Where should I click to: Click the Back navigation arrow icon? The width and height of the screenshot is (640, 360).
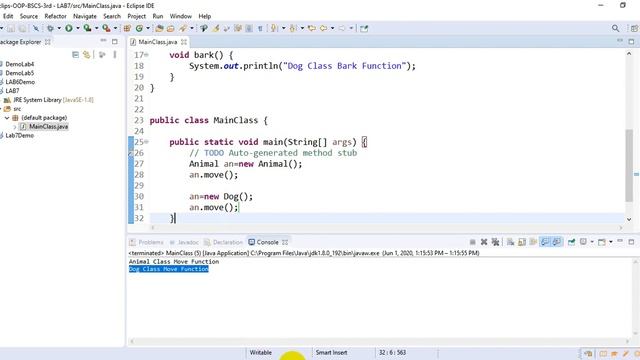tap(323, 28)
